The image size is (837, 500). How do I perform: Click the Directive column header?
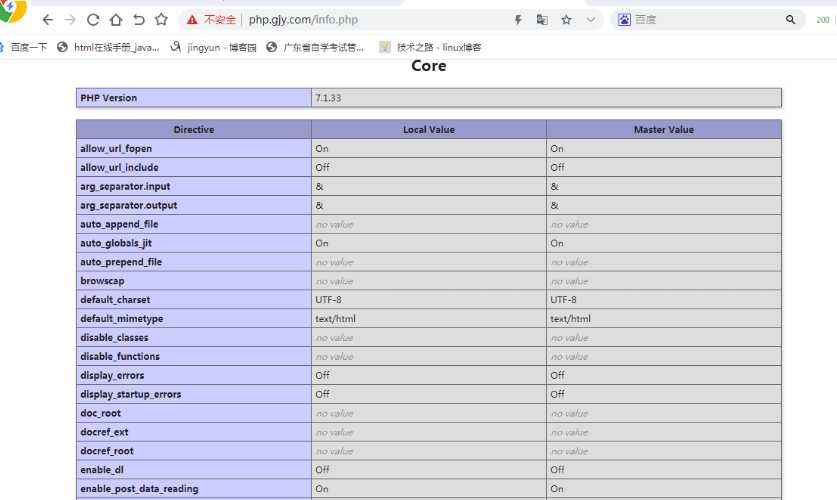194,130
